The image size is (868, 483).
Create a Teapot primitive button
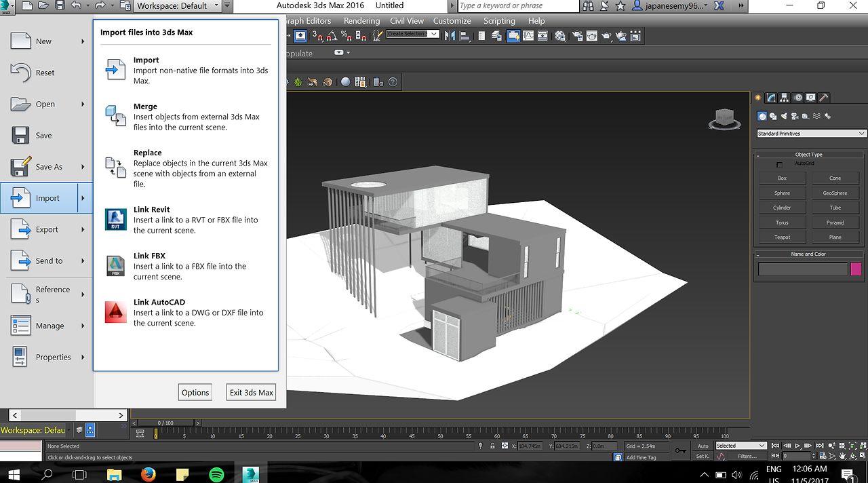[782, 237]
